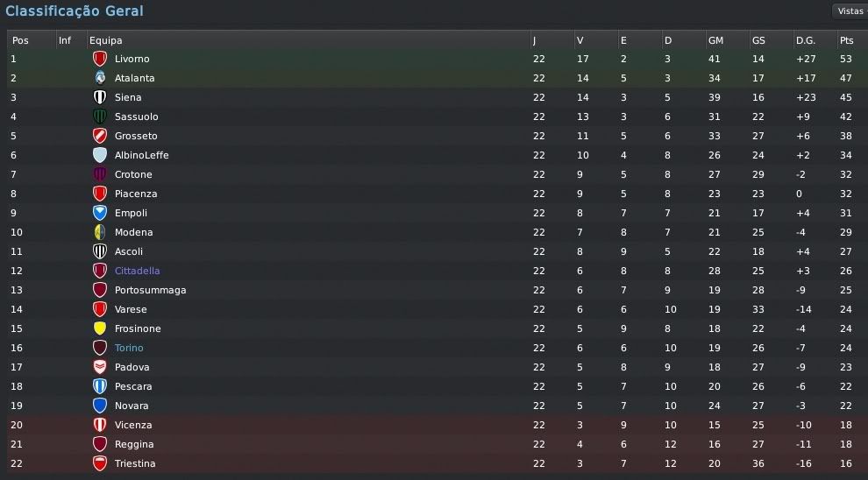
Task: Open the Cittadella team link
Action: coord(138,271)
